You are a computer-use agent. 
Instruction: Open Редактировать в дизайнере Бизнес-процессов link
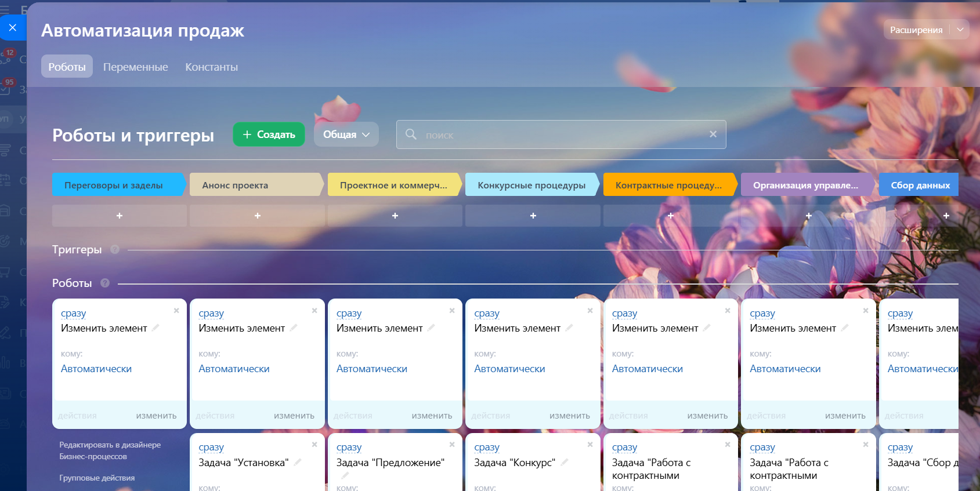pos(110,450)
